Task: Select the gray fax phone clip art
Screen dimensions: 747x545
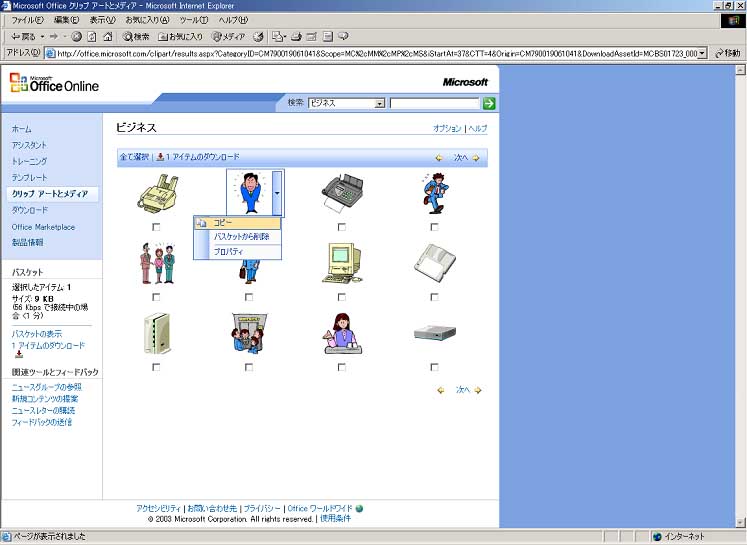Action: point(342,191)
